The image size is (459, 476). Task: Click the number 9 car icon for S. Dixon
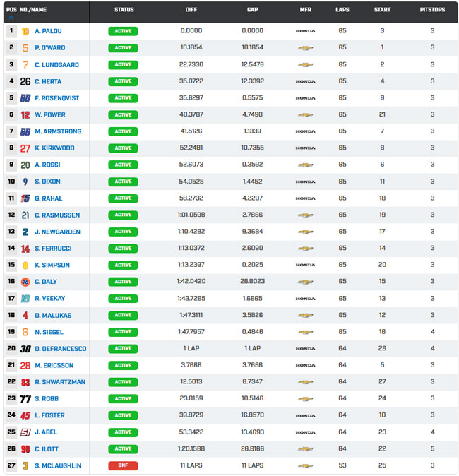[x=25, y=182]
